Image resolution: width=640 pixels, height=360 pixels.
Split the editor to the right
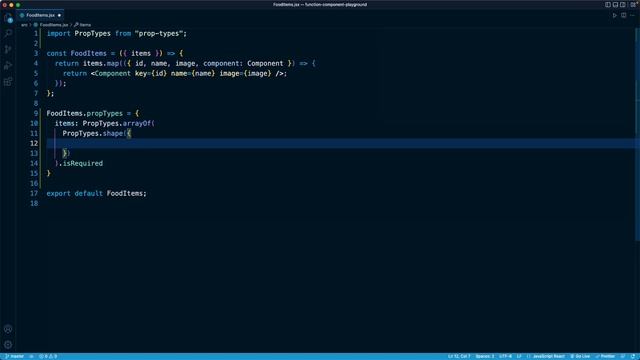click(x=624, y=16)
